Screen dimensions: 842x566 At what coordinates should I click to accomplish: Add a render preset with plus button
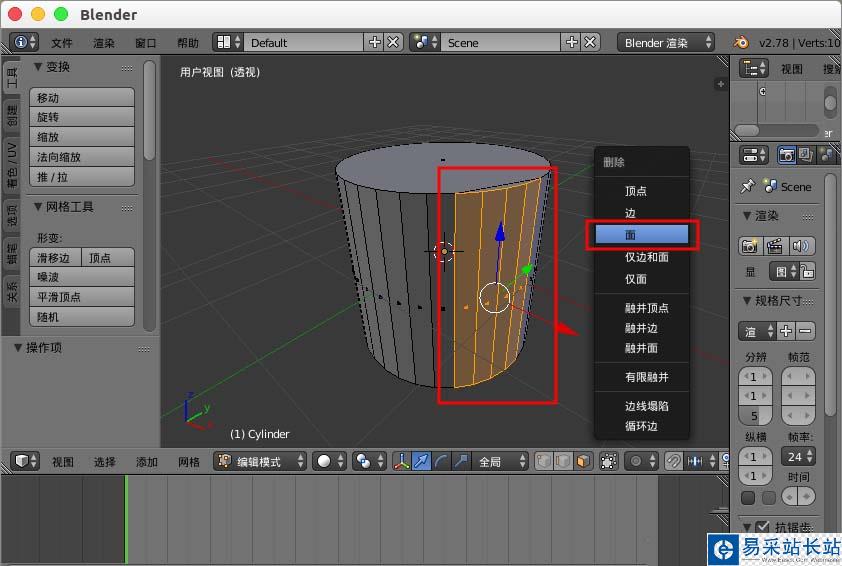tap(786, 331)
